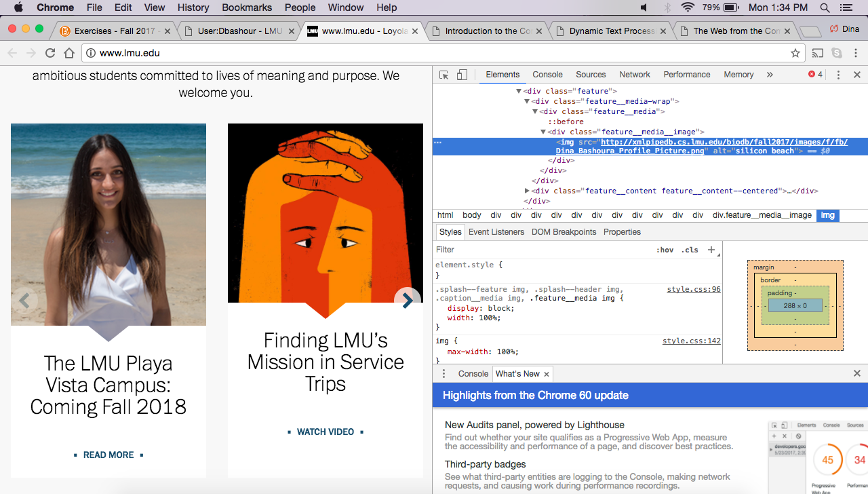This screenshot has height=494, width=868.
Task: Open Notification Center icon
Action: click(x=845, y=7)
